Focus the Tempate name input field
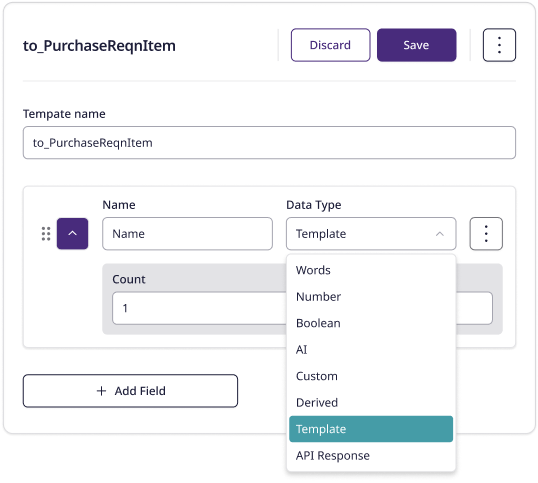The image size is (538, 483). tap(269, 143)
